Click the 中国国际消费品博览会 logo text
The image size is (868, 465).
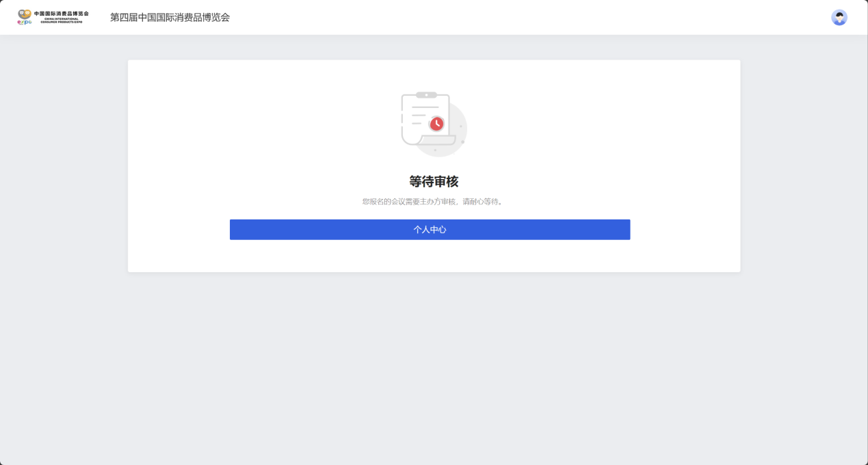[62, 14]
